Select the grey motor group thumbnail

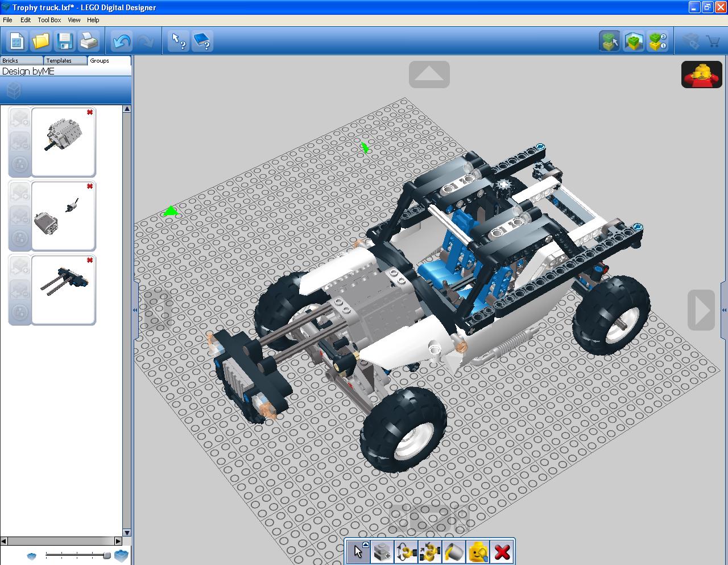point(63,142)
